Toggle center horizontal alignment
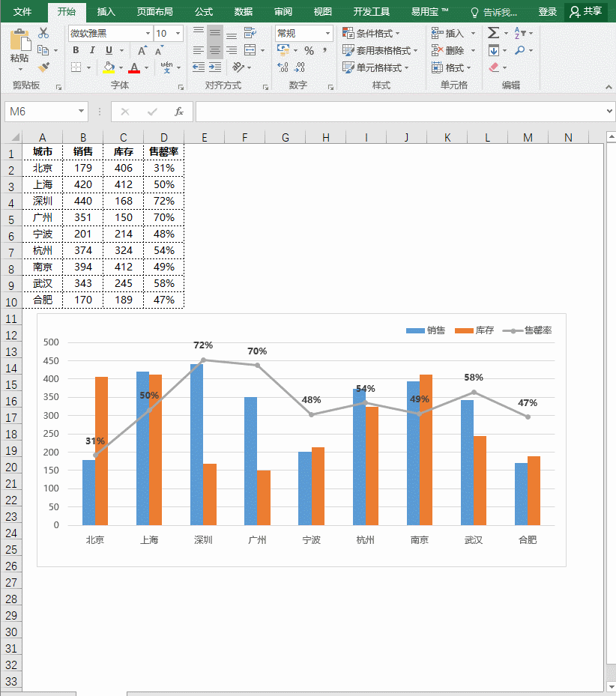 pos(215,51)
